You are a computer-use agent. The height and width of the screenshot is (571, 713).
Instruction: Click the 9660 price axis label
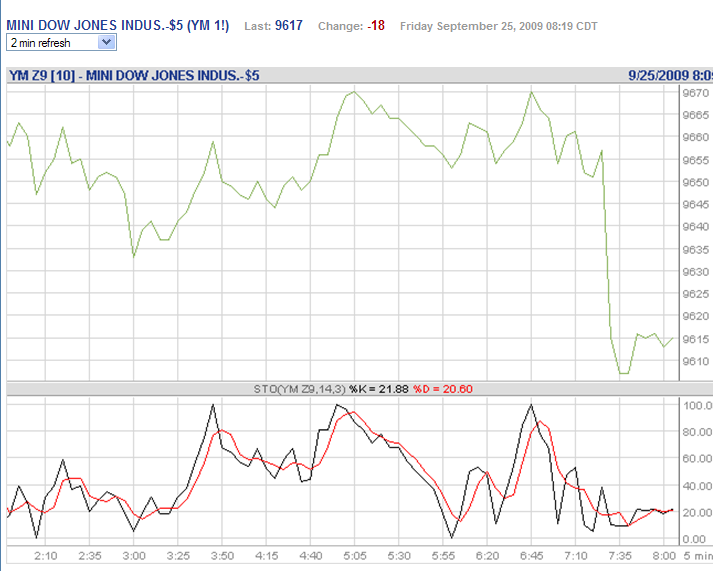point(696,137)
